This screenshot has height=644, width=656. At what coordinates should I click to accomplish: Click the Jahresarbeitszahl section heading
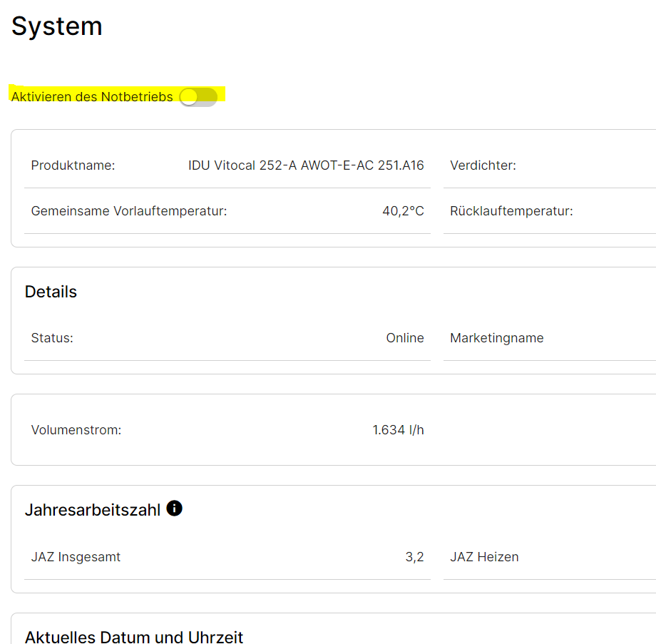coord(93,510)
